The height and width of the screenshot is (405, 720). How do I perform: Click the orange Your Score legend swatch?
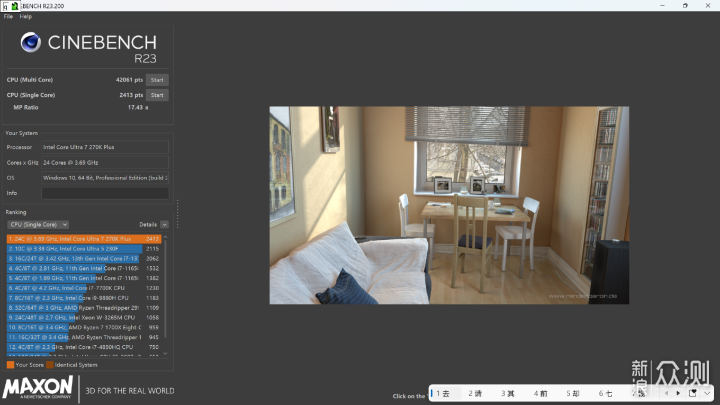click(x=10, y=365)
